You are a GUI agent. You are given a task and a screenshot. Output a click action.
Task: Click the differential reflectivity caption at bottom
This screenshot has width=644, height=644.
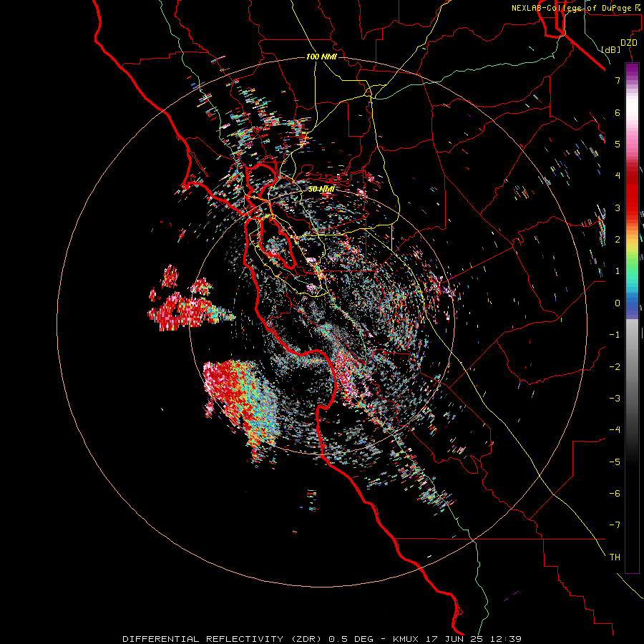322,639
